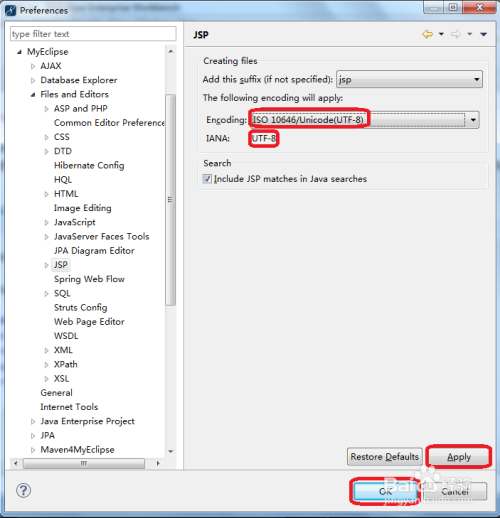The height and width of the screenshot is (518, 500).
Task: Open the help question mark icon
Action: click(x=23, y=490)
